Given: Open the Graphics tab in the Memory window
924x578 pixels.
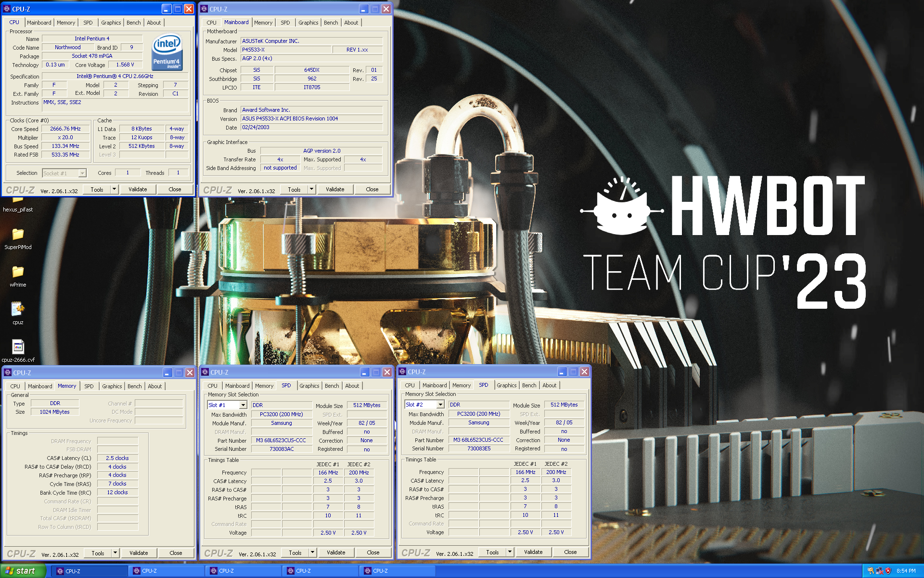Looking at the screenshot, I should pyautogui.click(x=112, y=386).
